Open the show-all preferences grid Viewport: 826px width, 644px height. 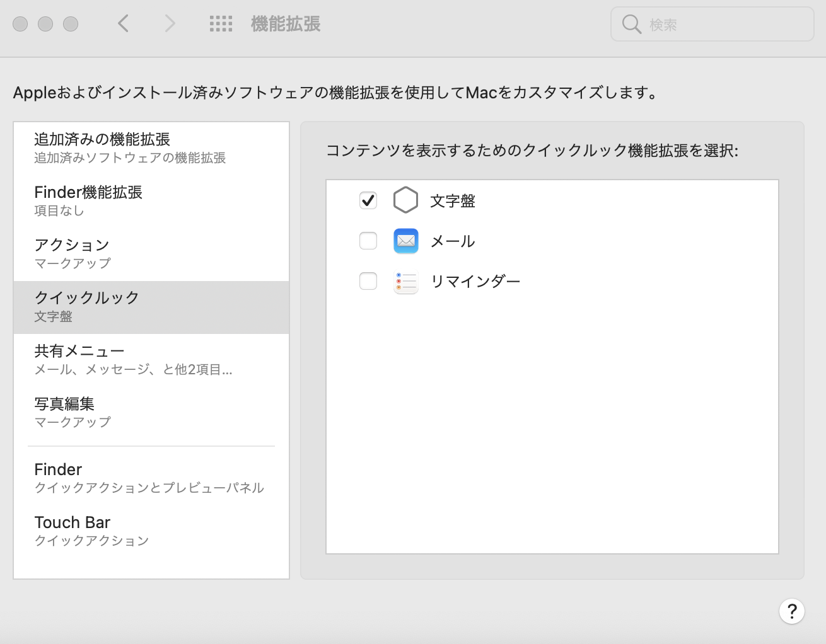click(221, 24)
